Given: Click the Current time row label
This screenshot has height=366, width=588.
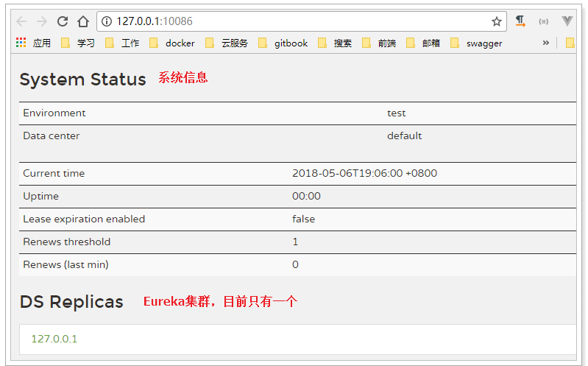Looking at the screenshot, I should point(54,174).
